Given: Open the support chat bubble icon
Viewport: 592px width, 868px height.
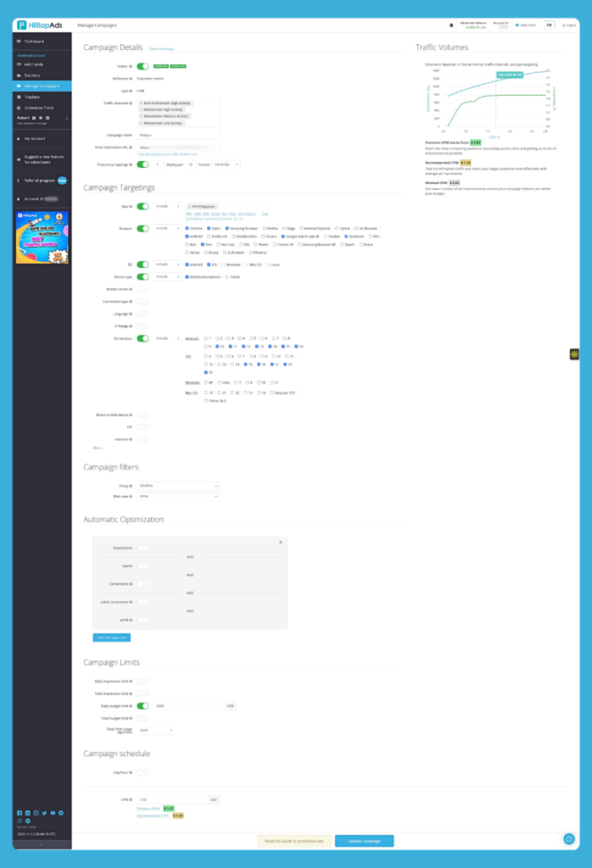Looking at the screenshot, I should coord(569,838).
